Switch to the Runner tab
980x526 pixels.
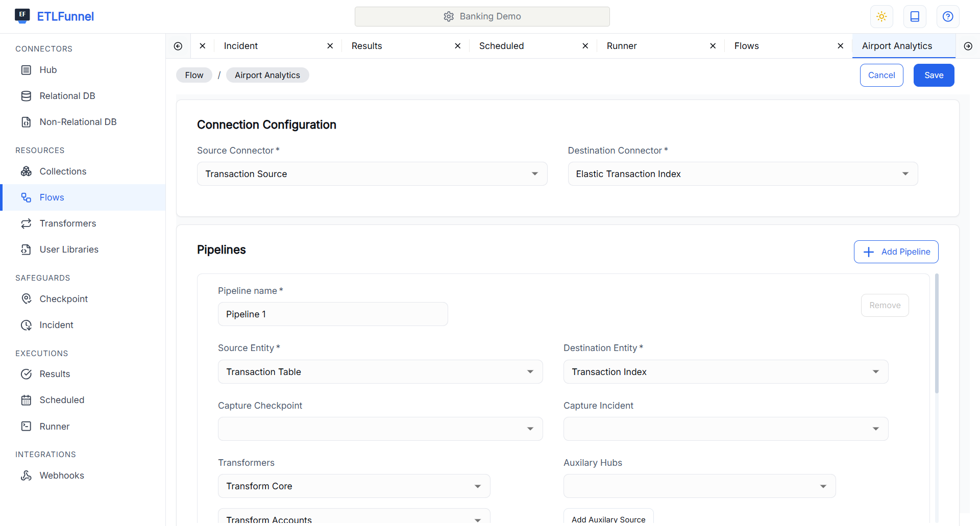tap(621, 46)
